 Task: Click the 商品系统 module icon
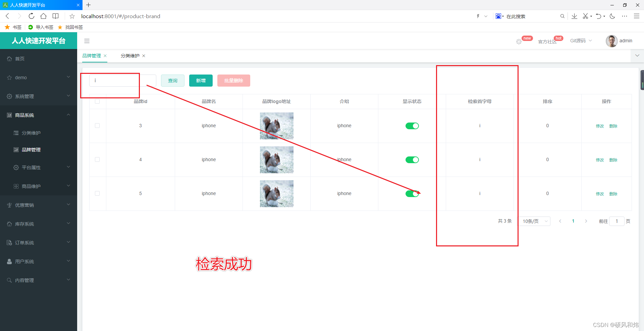click(x=9, y=115)
